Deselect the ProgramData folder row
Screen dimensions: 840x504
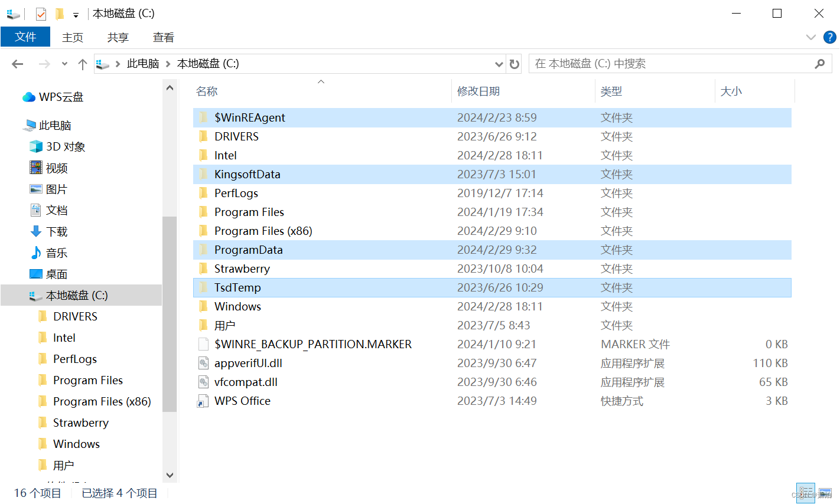pos(248,250)
